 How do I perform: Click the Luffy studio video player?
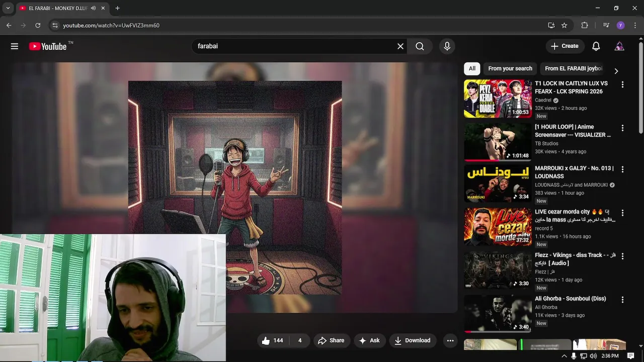[235, 187]
